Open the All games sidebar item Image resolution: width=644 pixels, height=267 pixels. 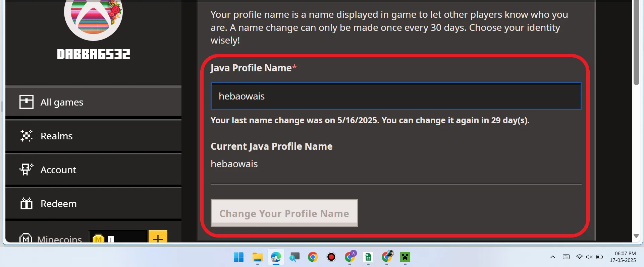point(93,102)
